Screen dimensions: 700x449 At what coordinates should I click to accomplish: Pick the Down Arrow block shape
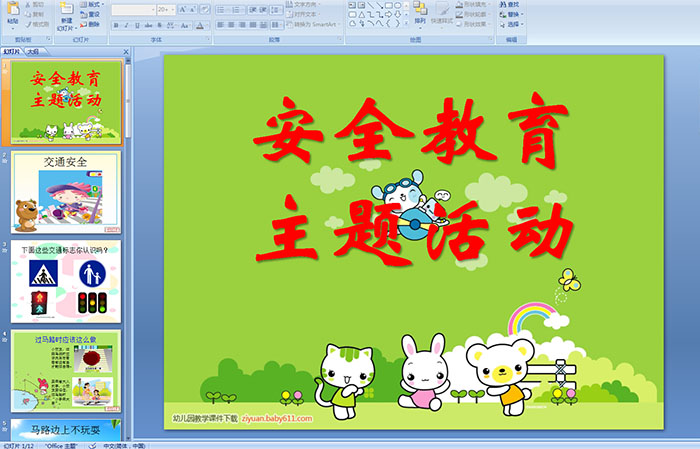[397, 15]
